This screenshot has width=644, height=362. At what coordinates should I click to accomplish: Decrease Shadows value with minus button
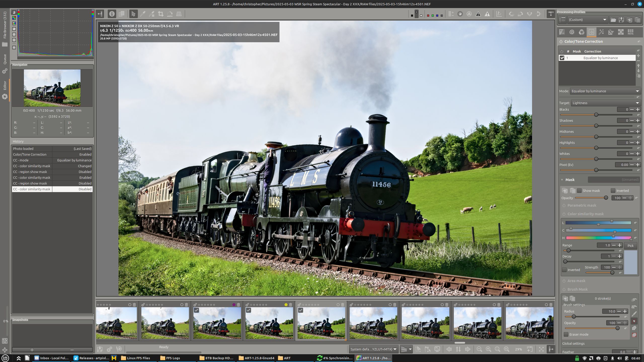coord(632,120)
